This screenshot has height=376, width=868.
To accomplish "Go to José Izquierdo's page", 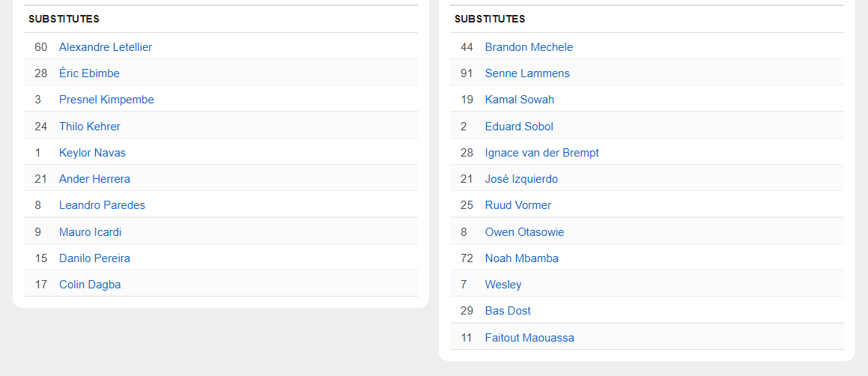I will (521, 179).
